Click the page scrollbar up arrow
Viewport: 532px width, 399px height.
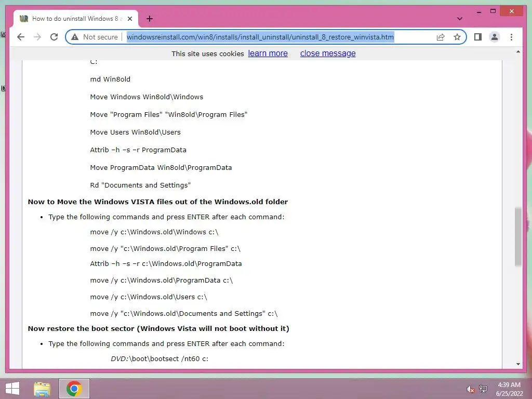pos(518,52)
